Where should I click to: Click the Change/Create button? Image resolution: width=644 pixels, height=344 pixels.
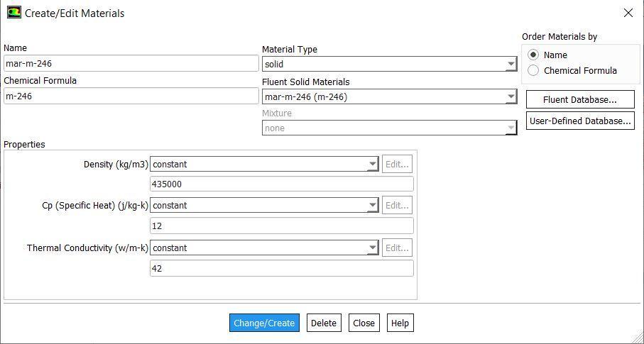264,323
